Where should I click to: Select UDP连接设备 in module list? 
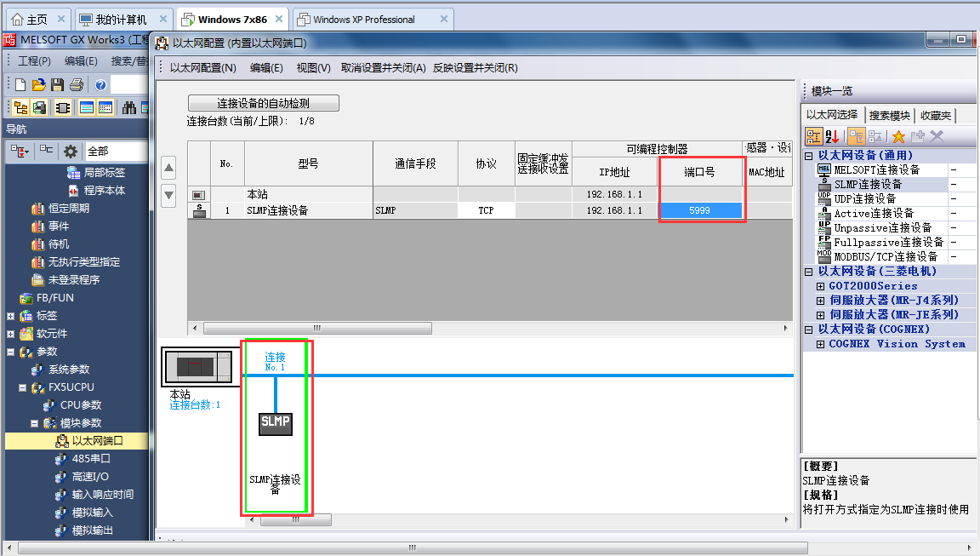864,199
